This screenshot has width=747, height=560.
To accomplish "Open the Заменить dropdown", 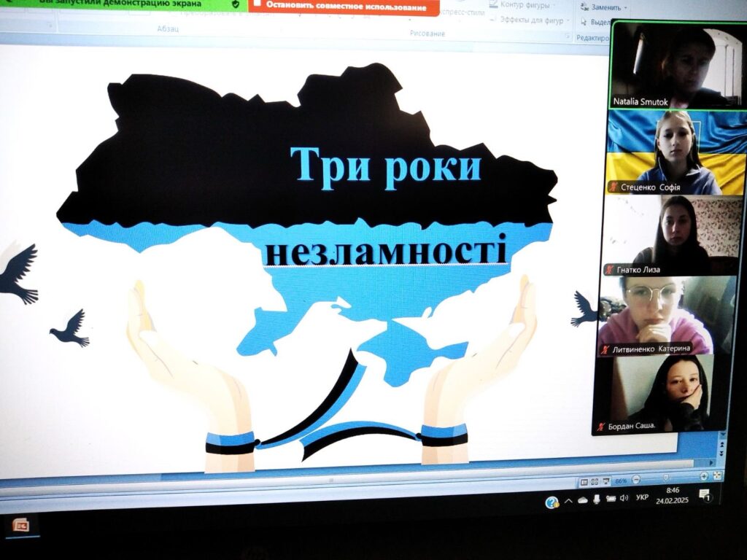I will tap(603, 7).
